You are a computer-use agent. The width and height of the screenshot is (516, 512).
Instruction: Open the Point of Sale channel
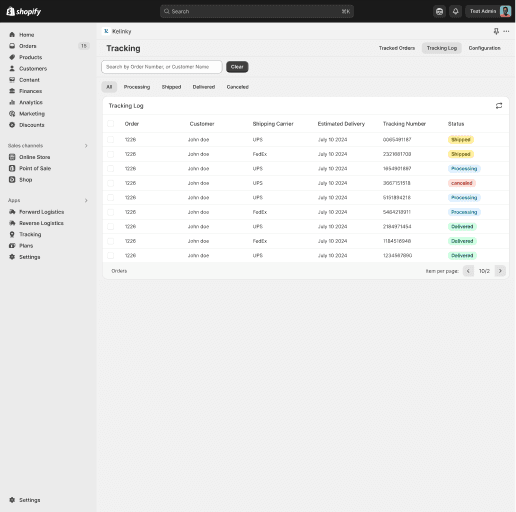point(35,168)
